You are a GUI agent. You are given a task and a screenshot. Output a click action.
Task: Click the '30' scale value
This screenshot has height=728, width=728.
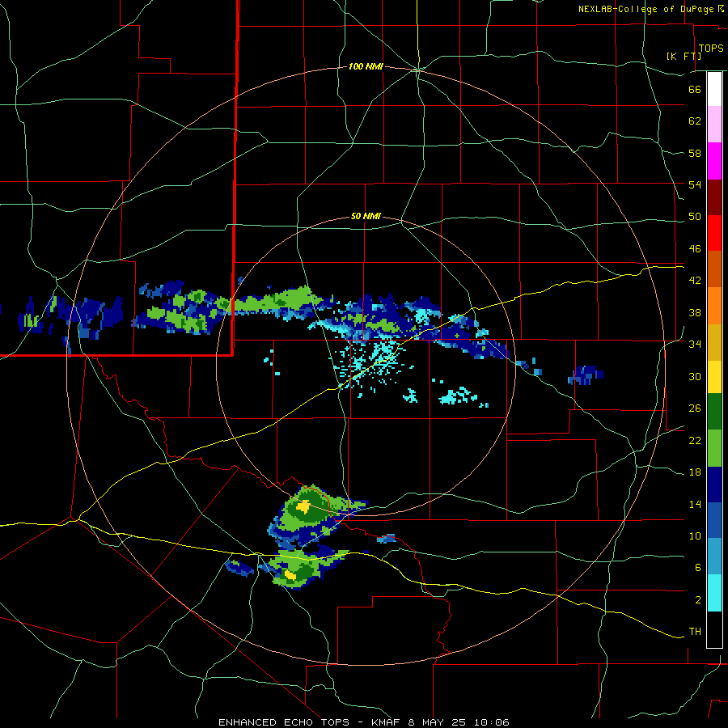coord(695,376)
